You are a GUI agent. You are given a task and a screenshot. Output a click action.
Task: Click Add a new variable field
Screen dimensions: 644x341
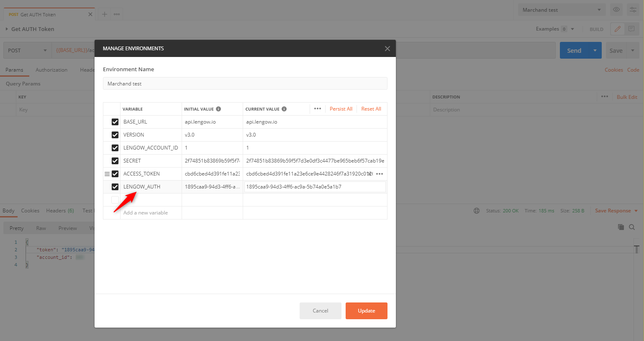(x=146, y=213)
